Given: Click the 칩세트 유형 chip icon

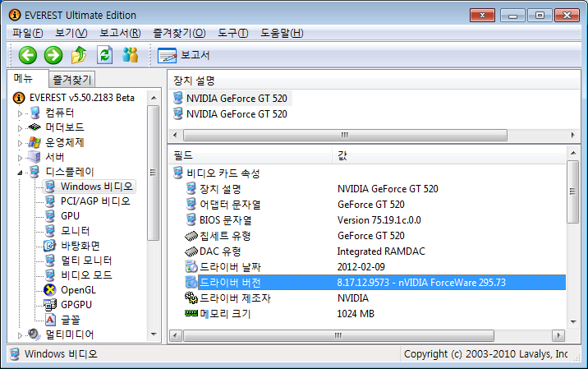Looking at the screenshot, I should tap(191, 236).
